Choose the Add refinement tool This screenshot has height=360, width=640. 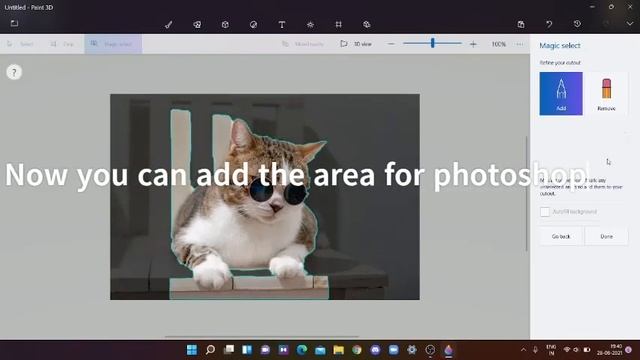click(x=561, y=93)
